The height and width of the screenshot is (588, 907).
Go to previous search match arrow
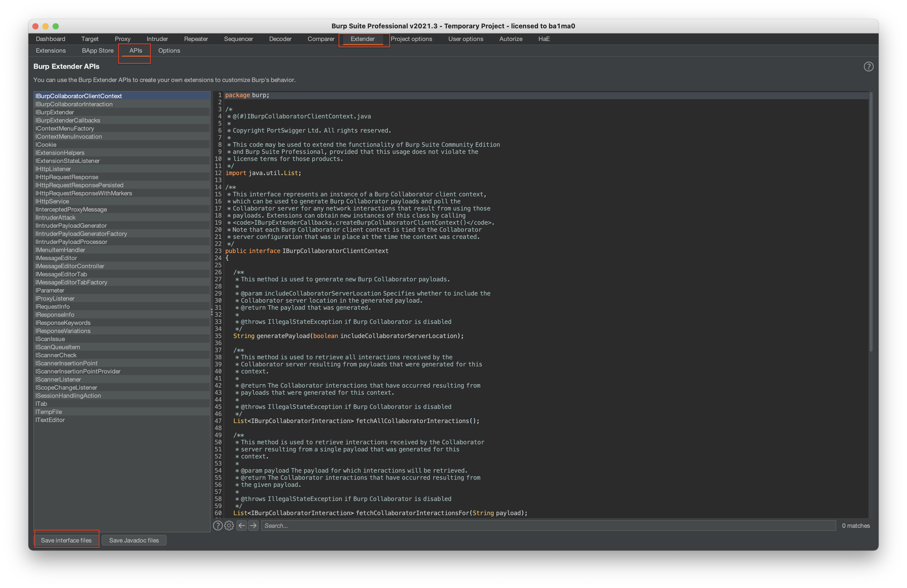242,526
